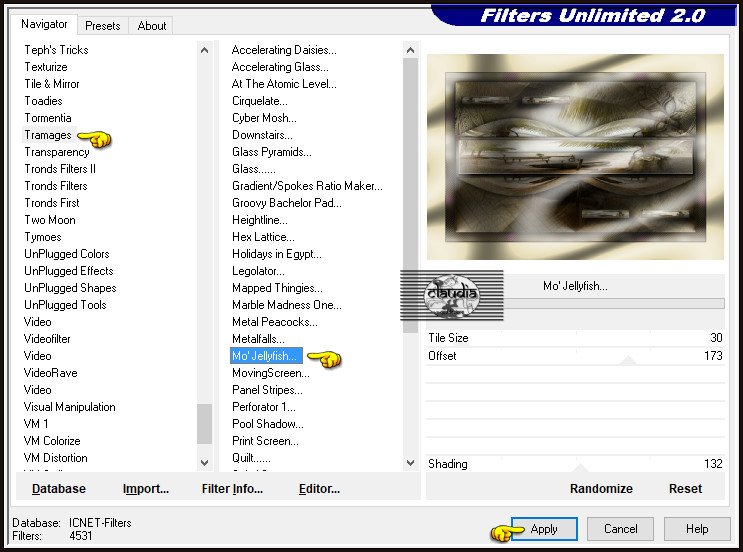Screen dimensions: 743x552
Task: Choose UnPlugged Effects category
Action: (x=69, y=271)
